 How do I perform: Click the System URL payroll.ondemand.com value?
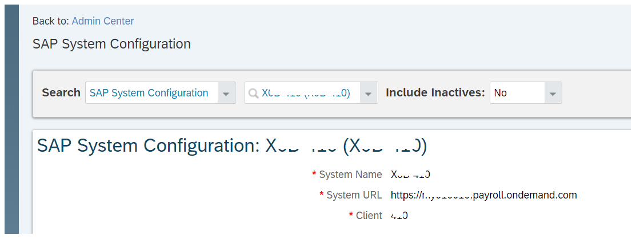pos(484,195)
